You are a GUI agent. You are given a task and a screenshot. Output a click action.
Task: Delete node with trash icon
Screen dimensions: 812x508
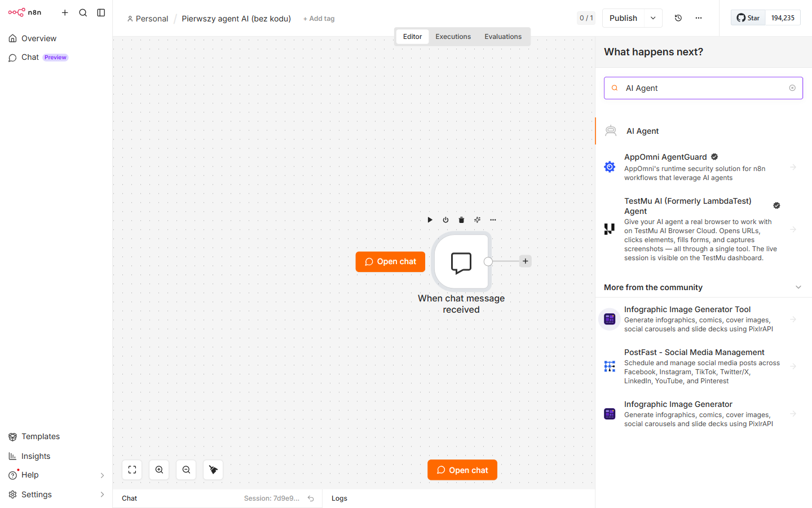[x=461, y=220]
